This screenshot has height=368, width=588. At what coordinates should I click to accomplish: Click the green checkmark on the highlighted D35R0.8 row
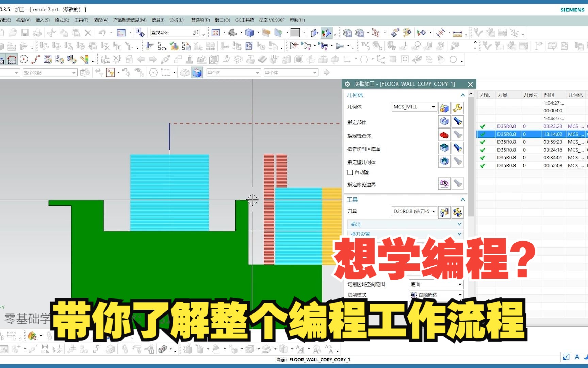(x=483, y=134)
